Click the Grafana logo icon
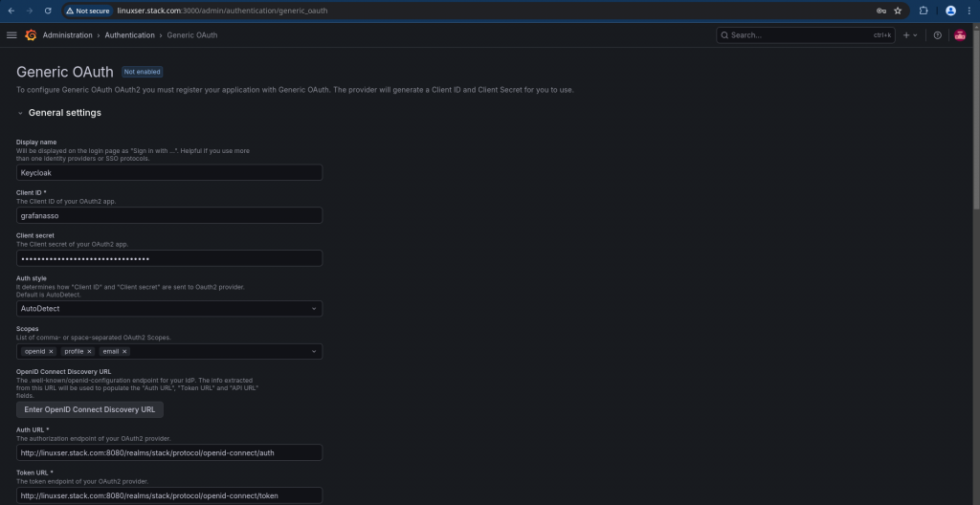 [31, 35]
